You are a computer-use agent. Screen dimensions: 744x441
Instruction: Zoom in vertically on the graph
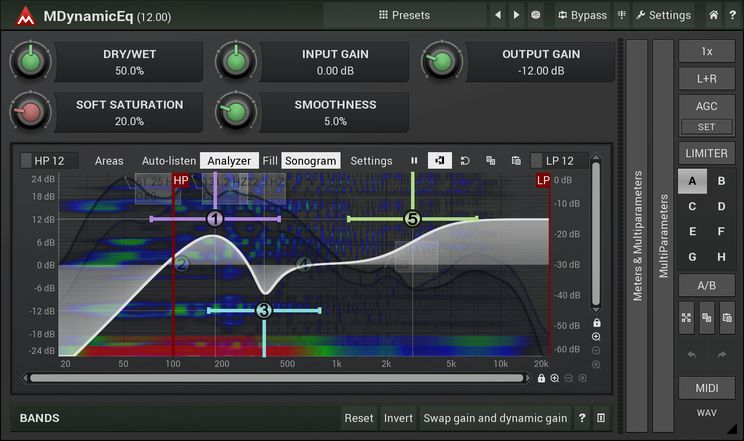coord(596,337)
